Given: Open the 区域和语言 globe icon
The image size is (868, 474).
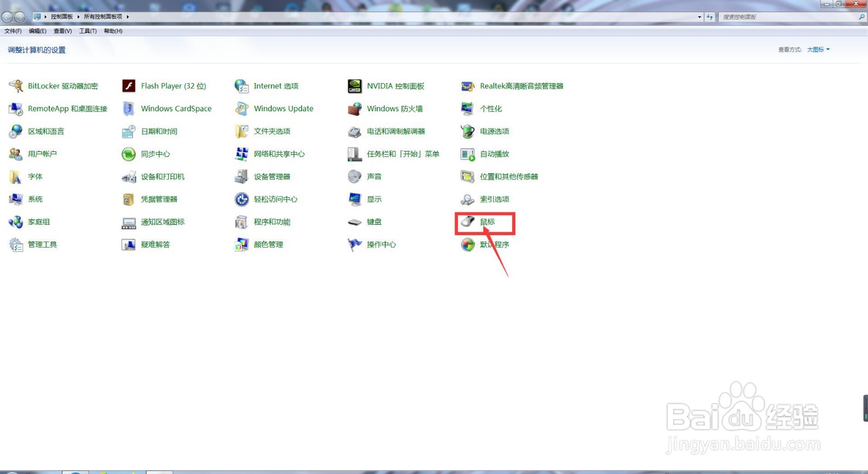Looking at the screenshot, I should [16, 131].
